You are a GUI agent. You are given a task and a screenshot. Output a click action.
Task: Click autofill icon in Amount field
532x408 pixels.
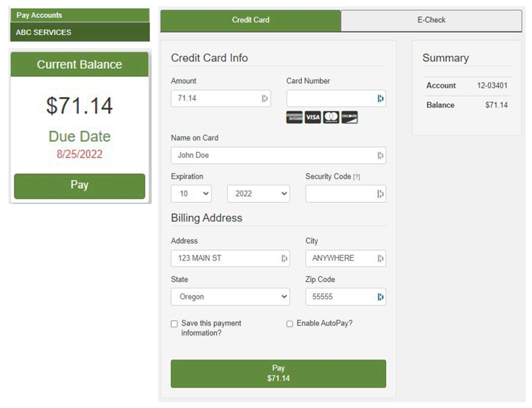tap(265, 99)
